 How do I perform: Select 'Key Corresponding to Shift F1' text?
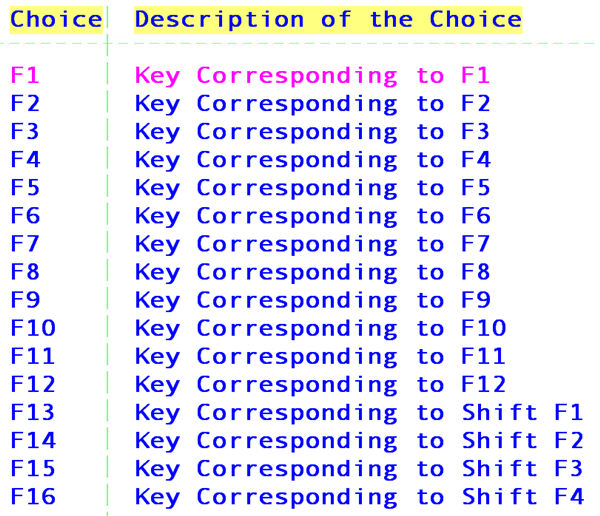(x=359, y=412)
